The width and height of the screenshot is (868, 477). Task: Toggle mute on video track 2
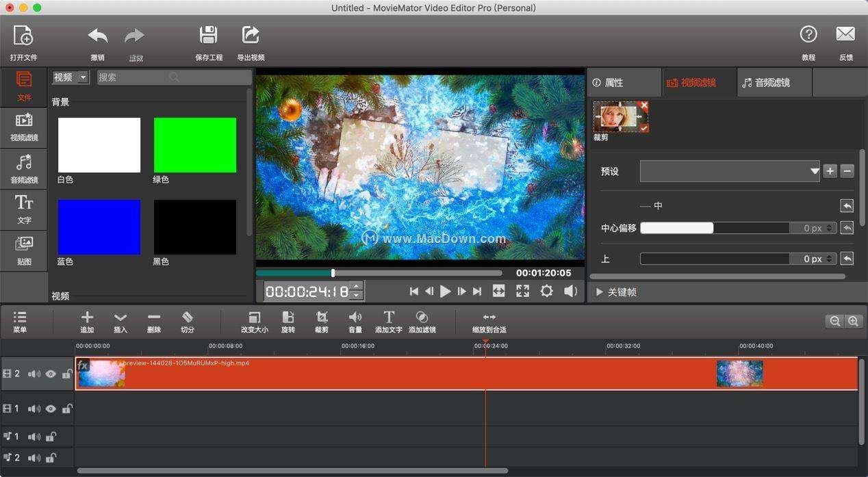(34, 374)
